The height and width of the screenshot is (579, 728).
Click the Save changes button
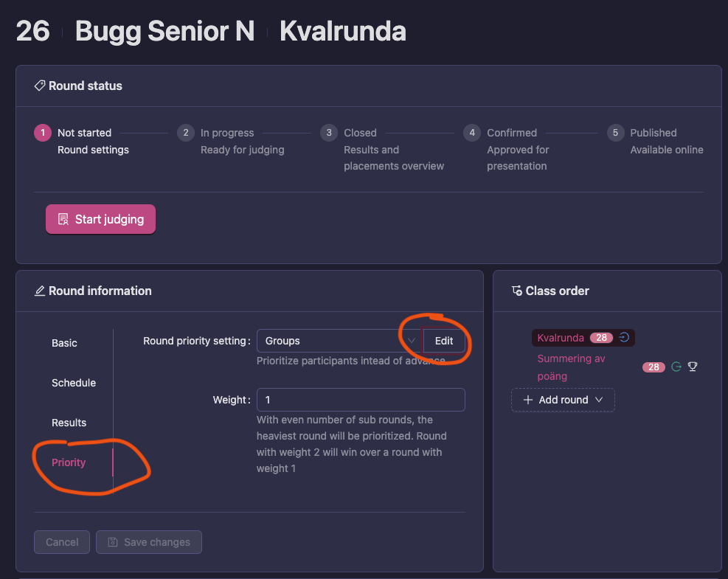point(149,542)
